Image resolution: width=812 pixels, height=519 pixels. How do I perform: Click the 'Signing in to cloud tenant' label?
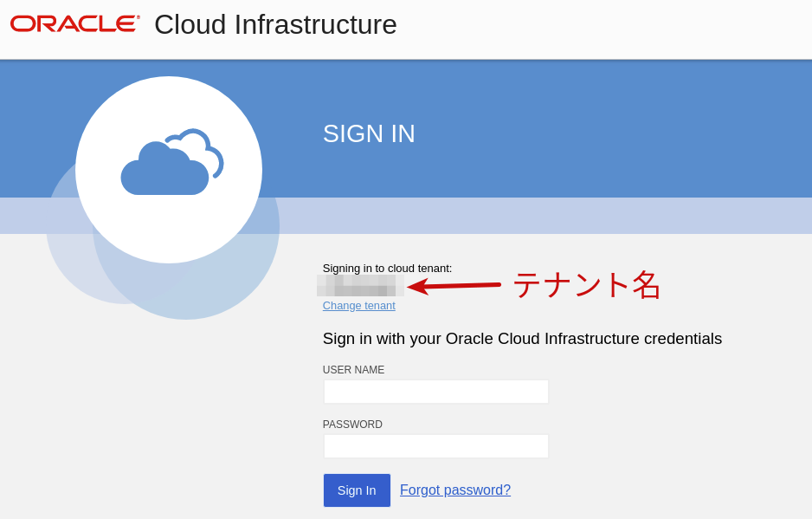(x=387, y=269)
